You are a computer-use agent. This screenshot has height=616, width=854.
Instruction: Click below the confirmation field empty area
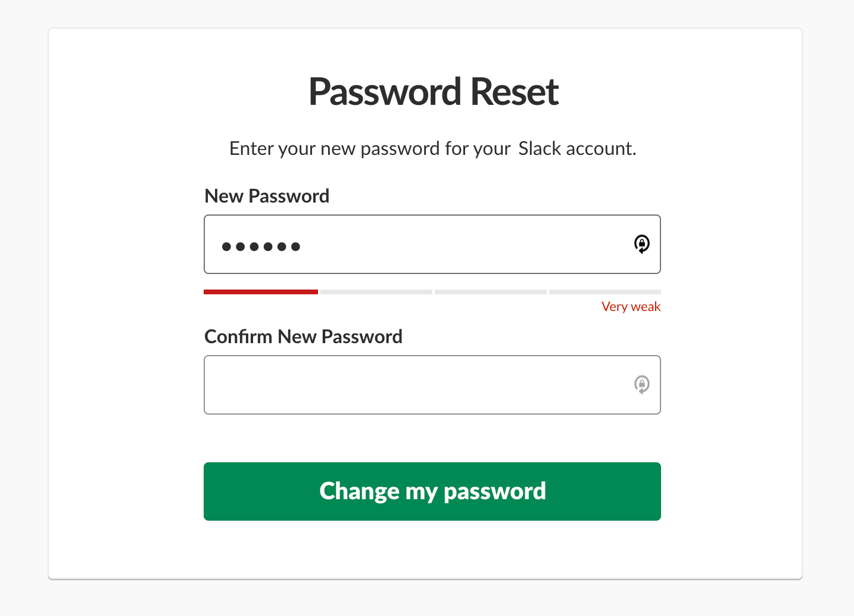point(432,438)
